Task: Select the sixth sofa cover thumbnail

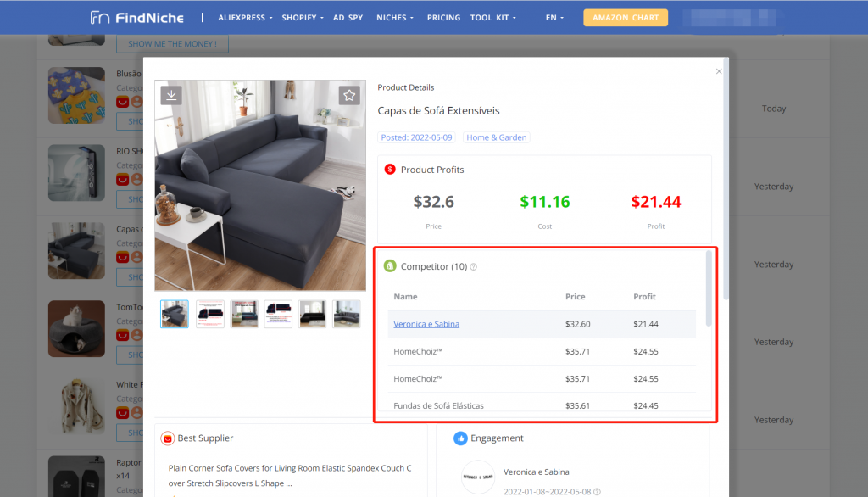Action: click(x=347, y=314)
